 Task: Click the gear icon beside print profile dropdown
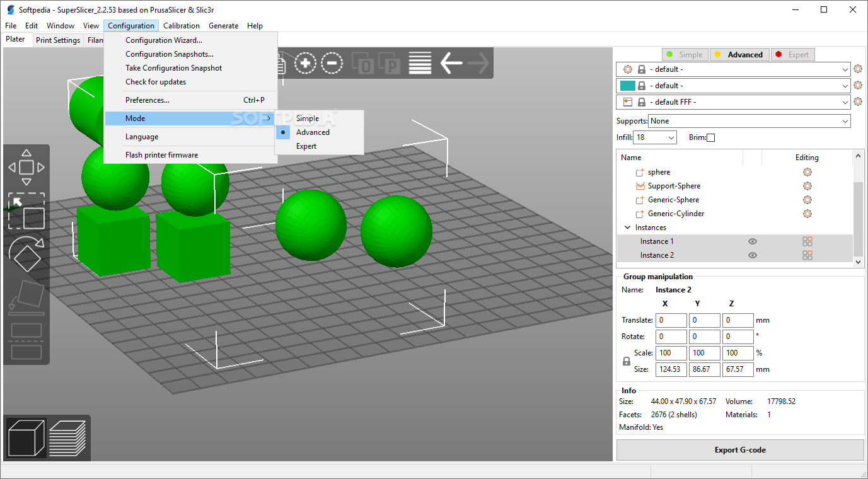(858, 69)
